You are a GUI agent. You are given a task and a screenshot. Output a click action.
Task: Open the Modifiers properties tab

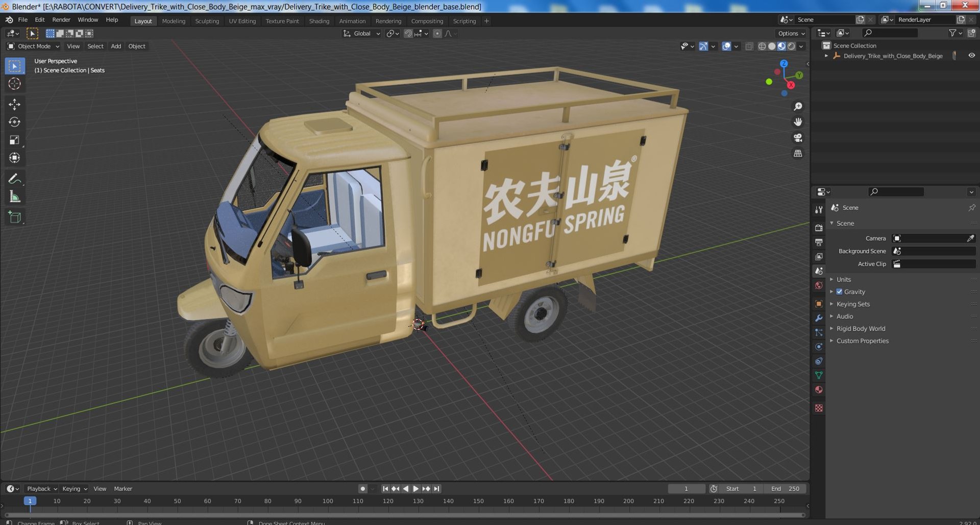[x=819, y=318]
